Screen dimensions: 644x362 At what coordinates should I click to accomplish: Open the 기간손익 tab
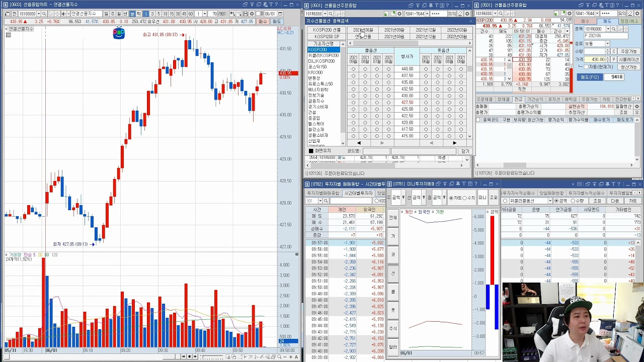[535, 99]
